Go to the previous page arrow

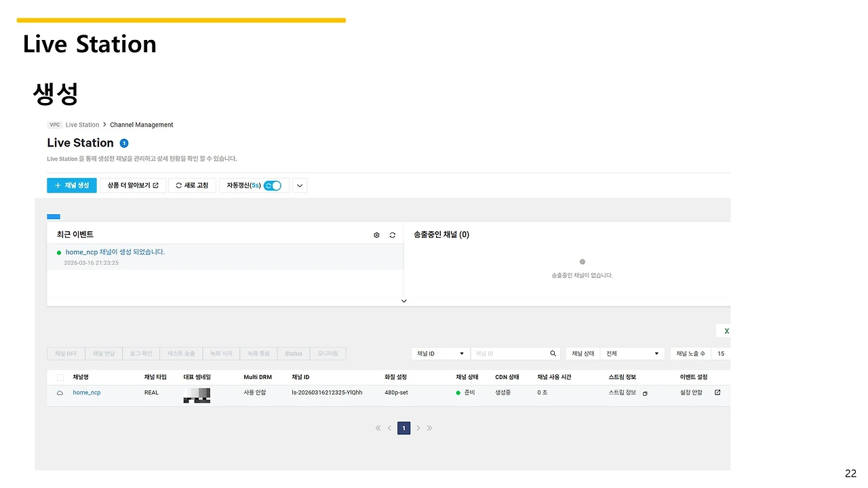[389, 428]
